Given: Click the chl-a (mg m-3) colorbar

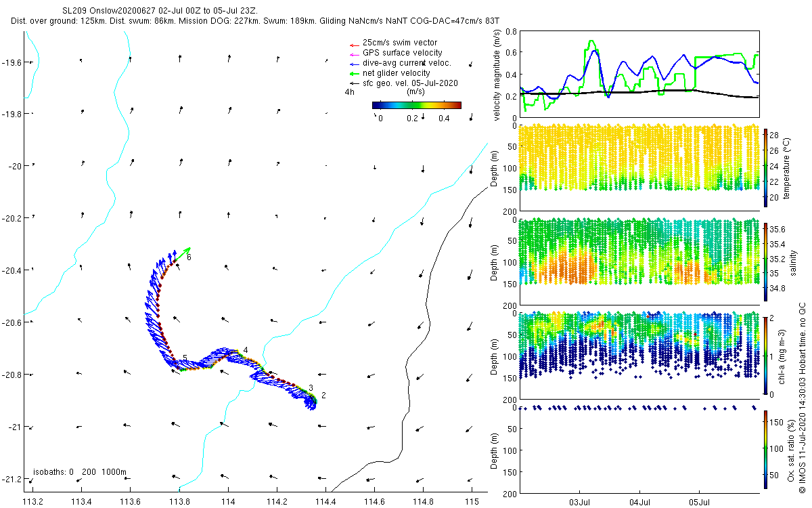Looking at the screenshot, I should point(765,356).
